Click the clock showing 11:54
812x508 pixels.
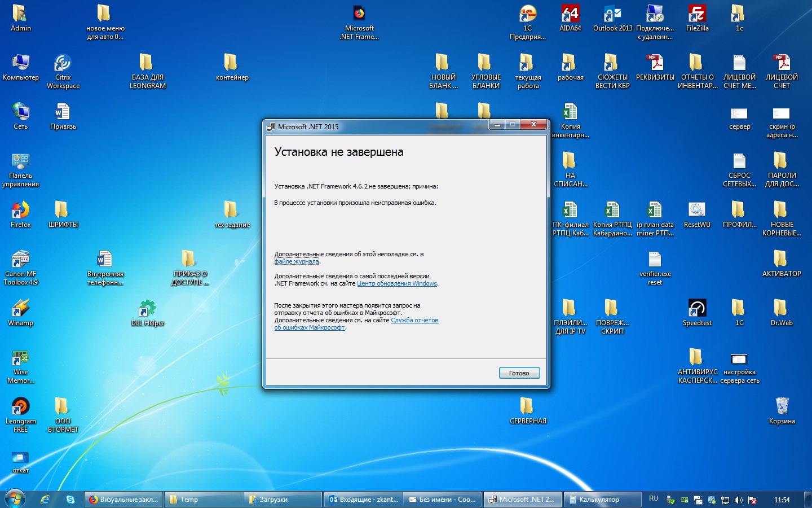click(782, 500)
